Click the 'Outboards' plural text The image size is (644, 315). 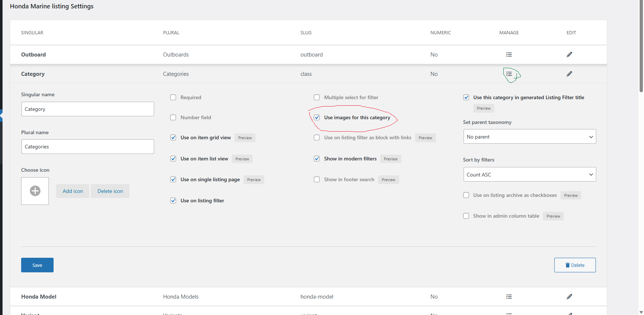(176, 55)
